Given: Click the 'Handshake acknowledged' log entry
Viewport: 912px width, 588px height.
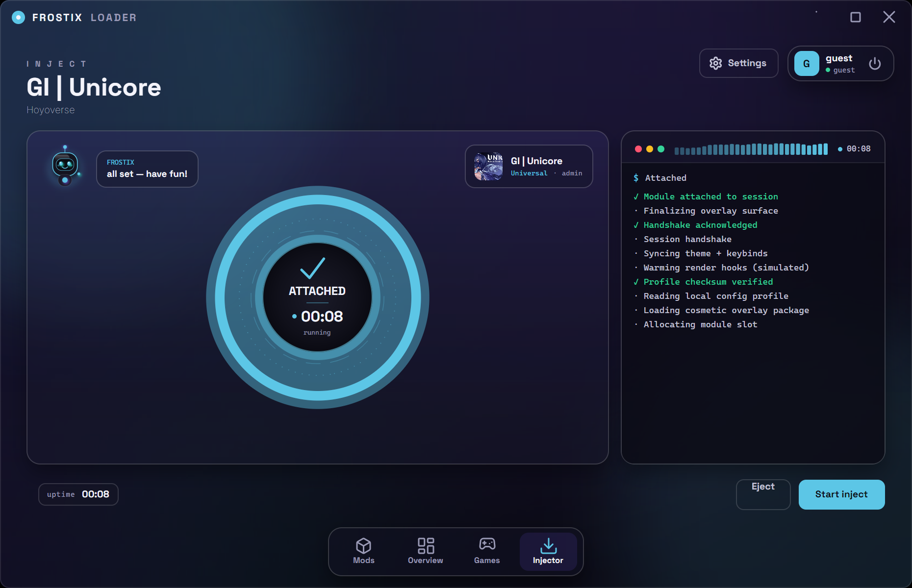Looking at the screenshot, I should tap(696, 225).
